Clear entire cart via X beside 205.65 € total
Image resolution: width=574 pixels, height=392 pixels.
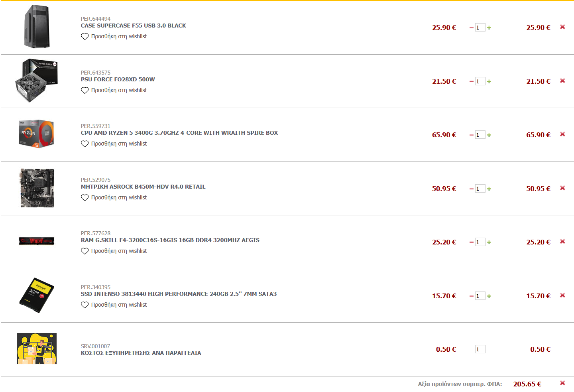point(562,383)
